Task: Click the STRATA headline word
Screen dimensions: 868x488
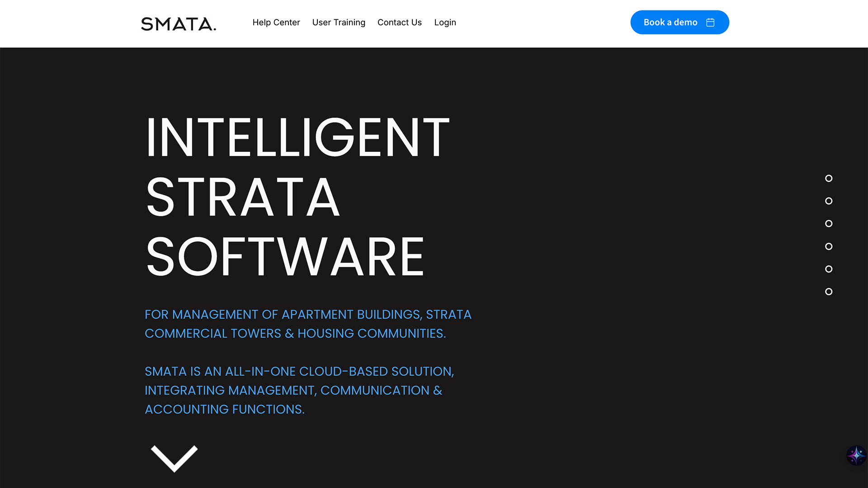Action: click(243, 197)
